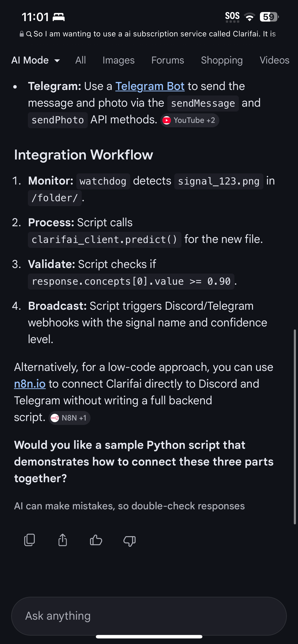Expand the AI Mode dropdown
The width and height of the screenshot is (298, 644).
(x=36, y=60)
